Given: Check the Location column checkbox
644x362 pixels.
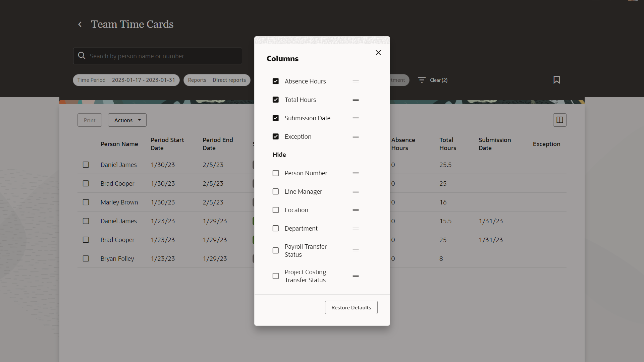Looking at the screenshot, I should tap(276, 210).
